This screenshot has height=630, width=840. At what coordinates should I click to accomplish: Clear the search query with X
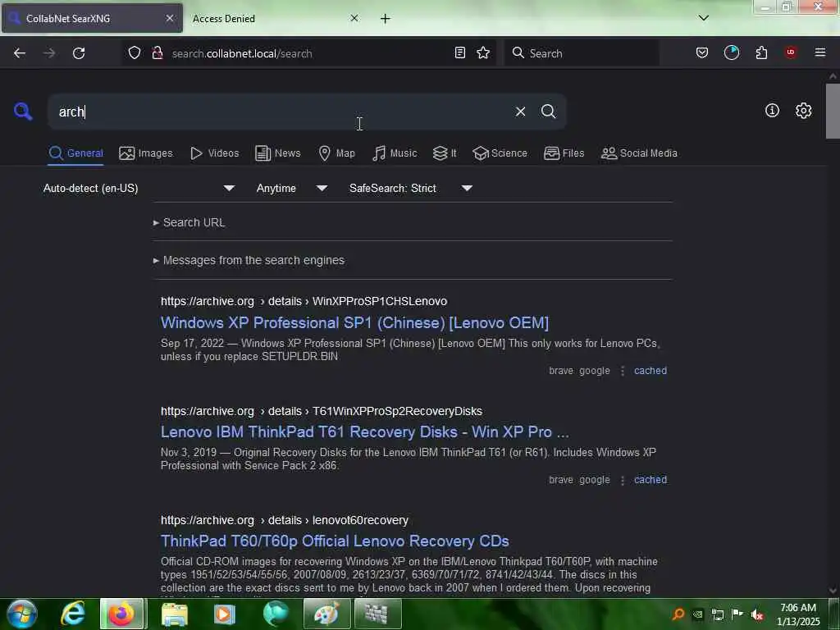tap(520, 112)
